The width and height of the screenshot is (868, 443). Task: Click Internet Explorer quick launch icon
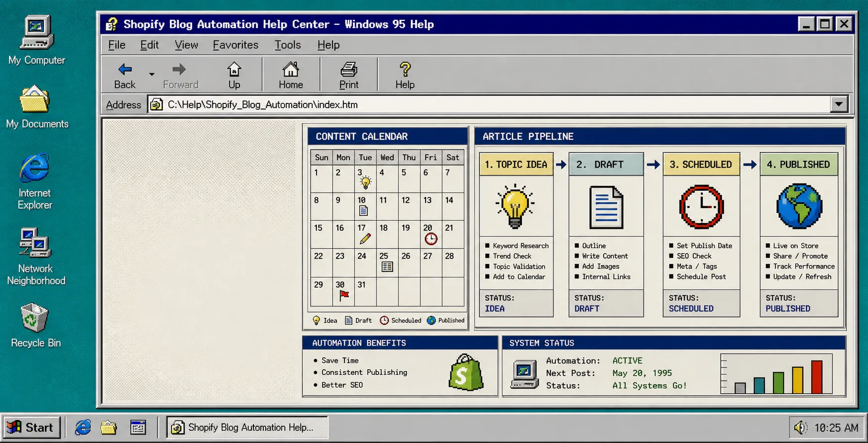pos(83,427)
